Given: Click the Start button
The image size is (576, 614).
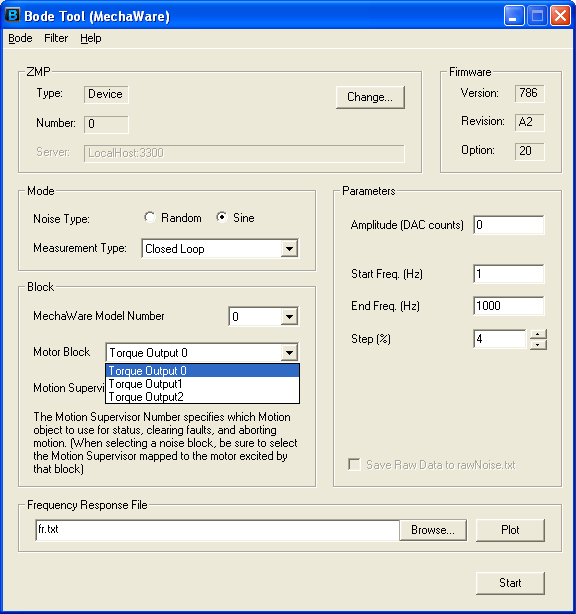Looking at the screenshot, I should pyautogui.click(x=510, y=583).
